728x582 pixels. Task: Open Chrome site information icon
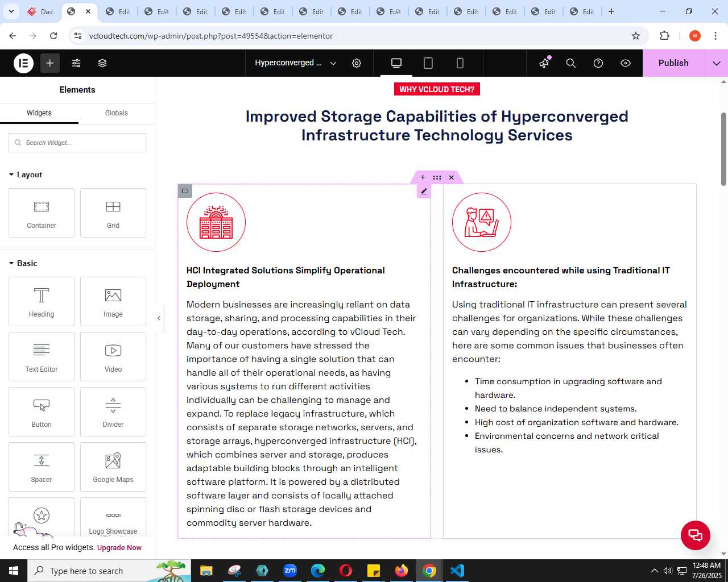78,36
